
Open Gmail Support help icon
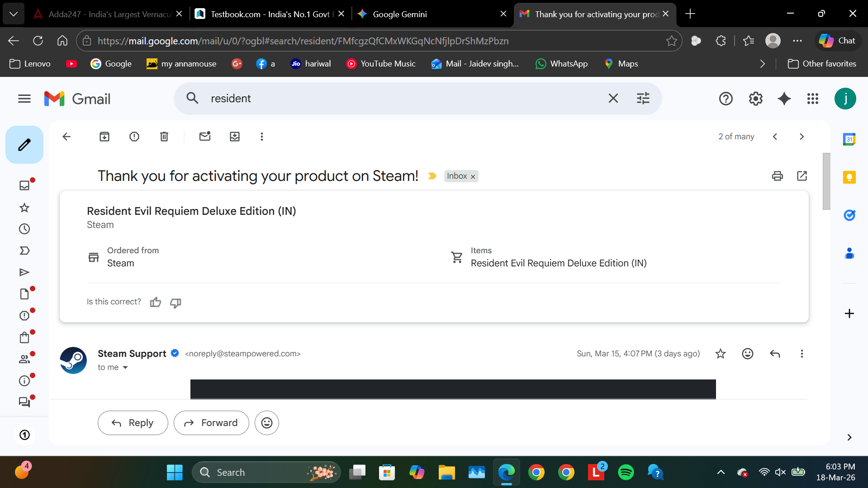coord(726,99)
